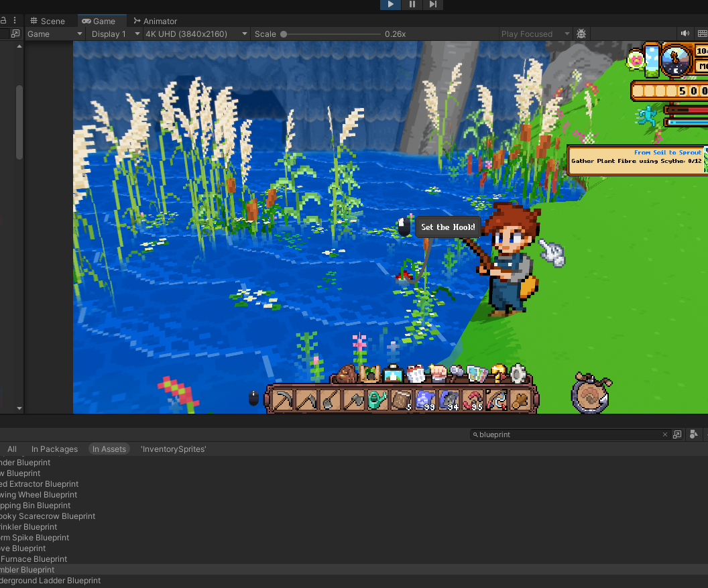Switch to the Scene tab

click(x=50, y=21)
